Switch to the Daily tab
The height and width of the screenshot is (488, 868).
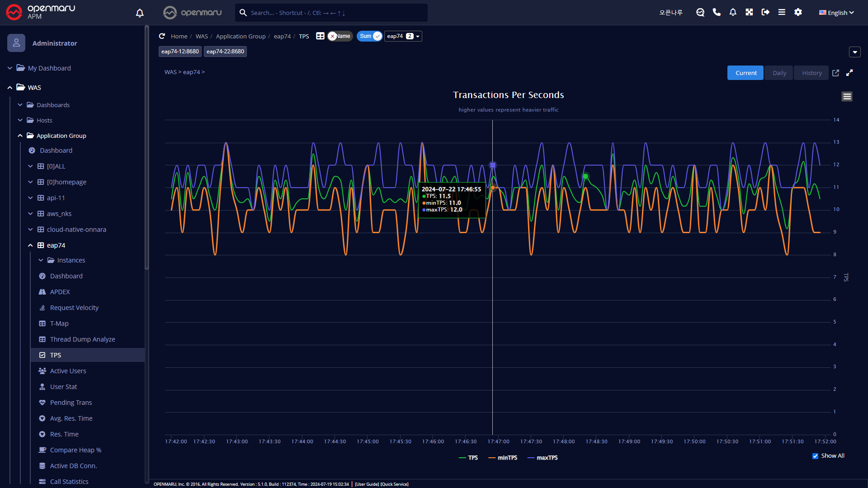click(779, 73)
